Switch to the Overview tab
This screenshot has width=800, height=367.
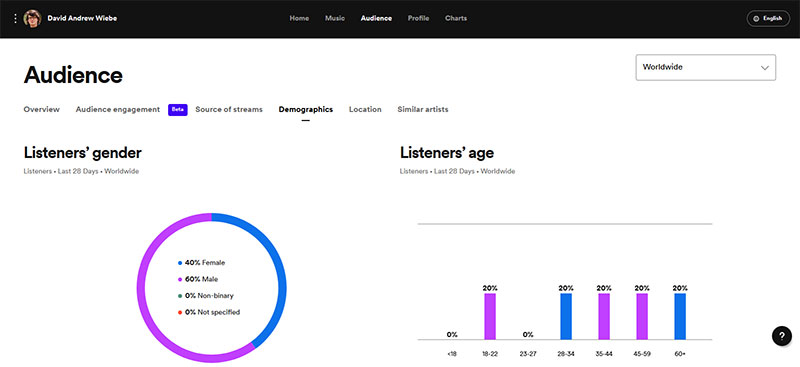41,109
